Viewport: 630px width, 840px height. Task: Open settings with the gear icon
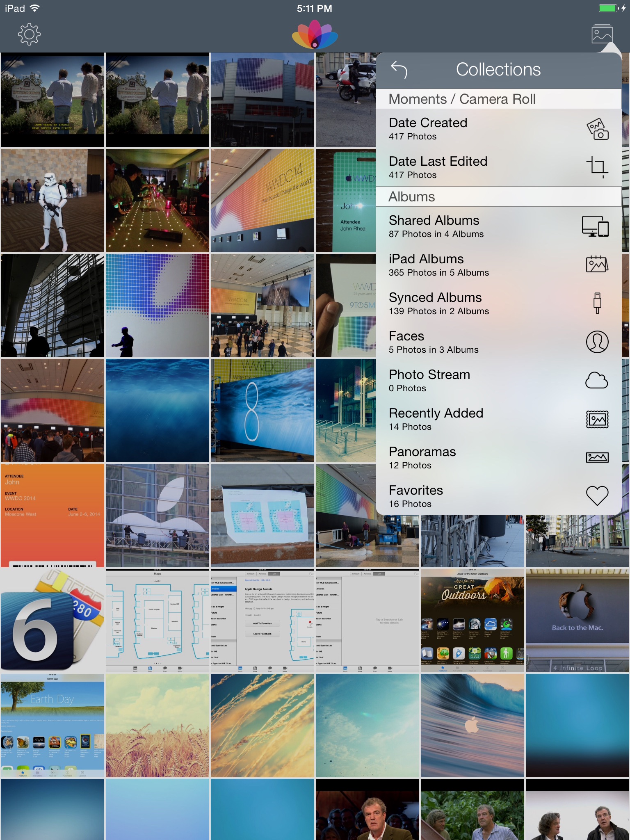[29, 34]
